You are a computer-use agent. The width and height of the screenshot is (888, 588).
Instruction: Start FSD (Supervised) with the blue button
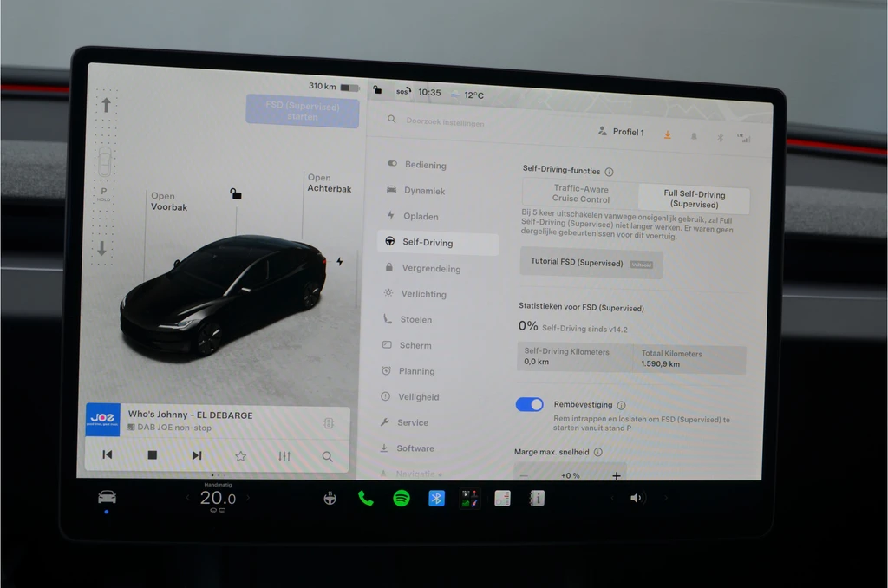(303, 111)
